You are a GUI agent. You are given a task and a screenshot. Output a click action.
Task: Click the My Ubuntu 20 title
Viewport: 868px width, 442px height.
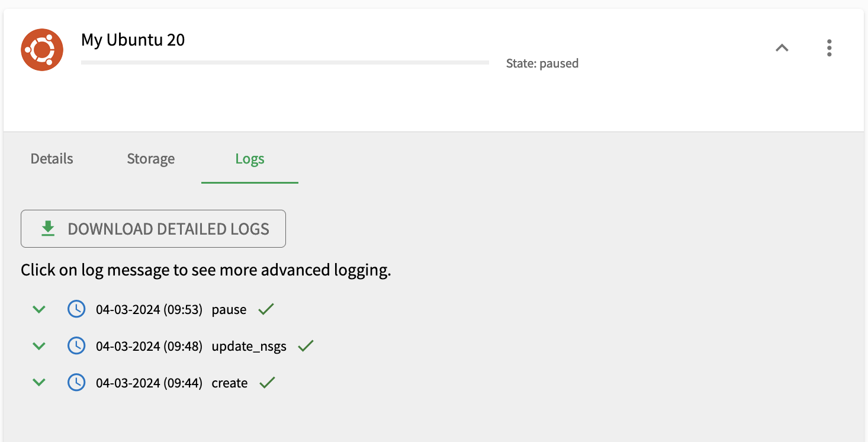tap(133, 40)
